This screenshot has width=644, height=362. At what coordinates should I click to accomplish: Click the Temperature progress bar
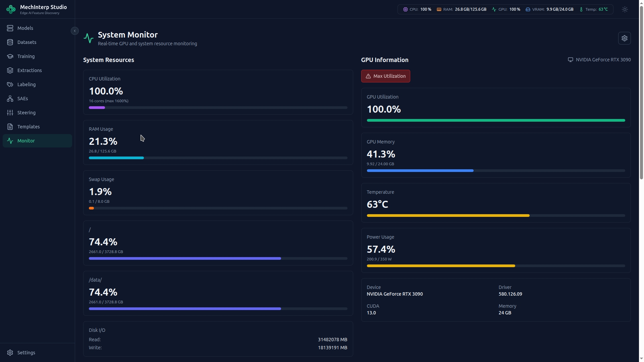point(496,216)
